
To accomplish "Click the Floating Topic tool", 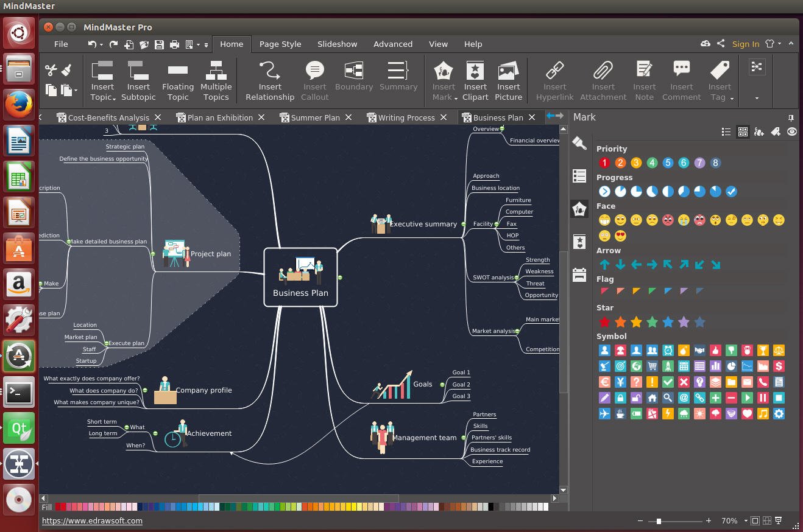I will tap(178, 80).
